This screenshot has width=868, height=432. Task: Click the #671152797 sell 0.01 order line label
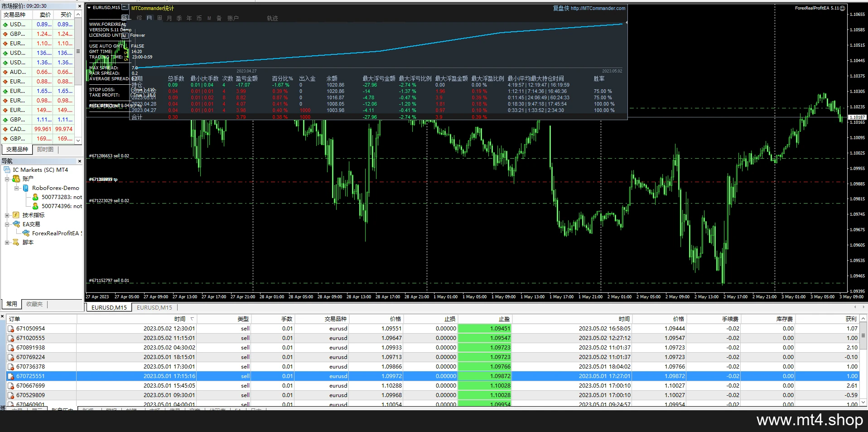pyautogui.click(x=109, y=281)
